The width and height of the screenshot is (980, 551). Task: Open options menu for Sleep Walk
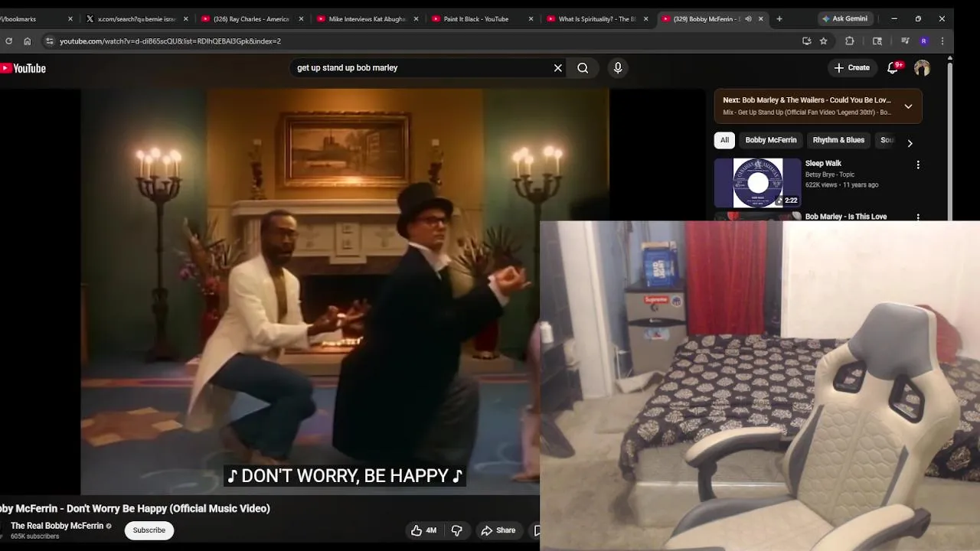(x=918, y=165)
